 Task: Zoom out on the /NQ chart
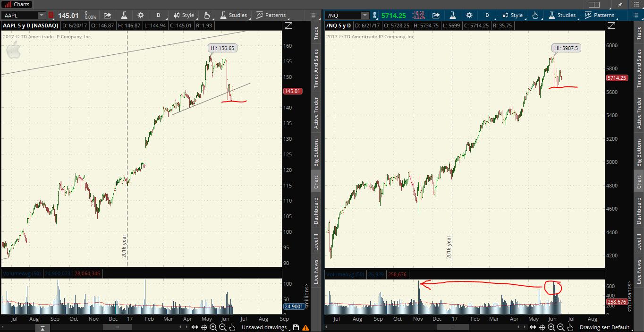tap(560, 327)
